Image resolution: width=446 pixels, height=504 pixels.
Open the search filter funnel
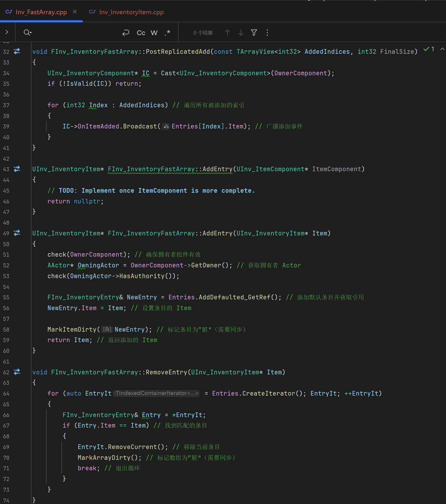254,33
